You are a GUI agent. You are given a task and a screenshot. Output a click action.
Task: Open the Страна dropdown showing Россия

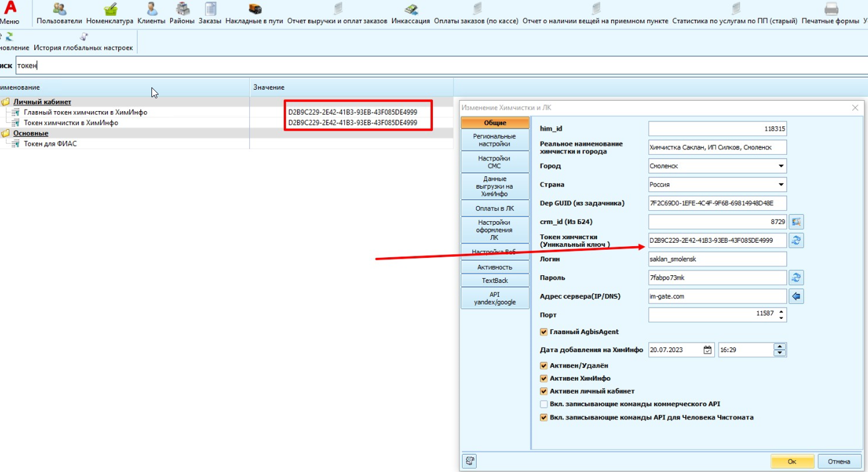coord(717,184)
